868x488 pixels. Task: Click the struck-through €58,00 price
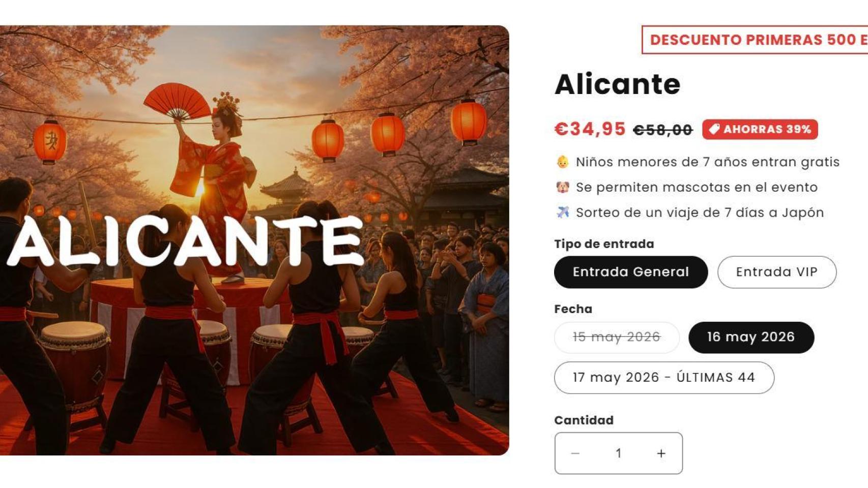[x=662, y=130]
